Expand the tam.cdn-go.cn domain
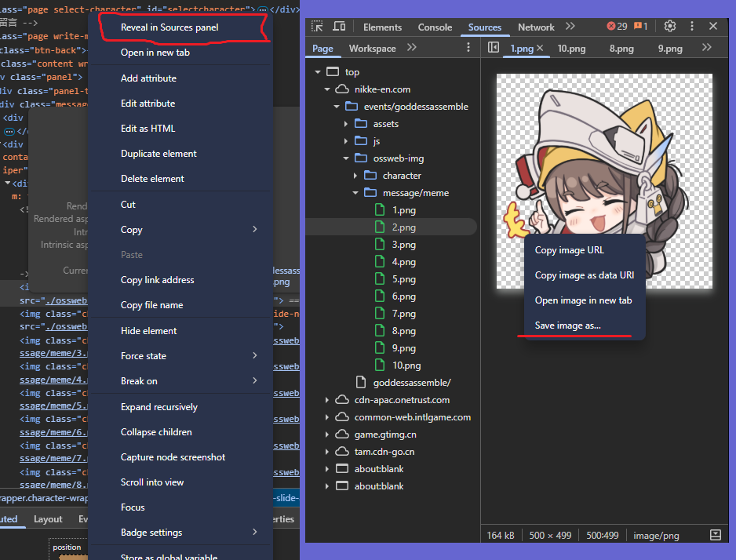This screenshot has width=736, height=560. pos(327,452)
